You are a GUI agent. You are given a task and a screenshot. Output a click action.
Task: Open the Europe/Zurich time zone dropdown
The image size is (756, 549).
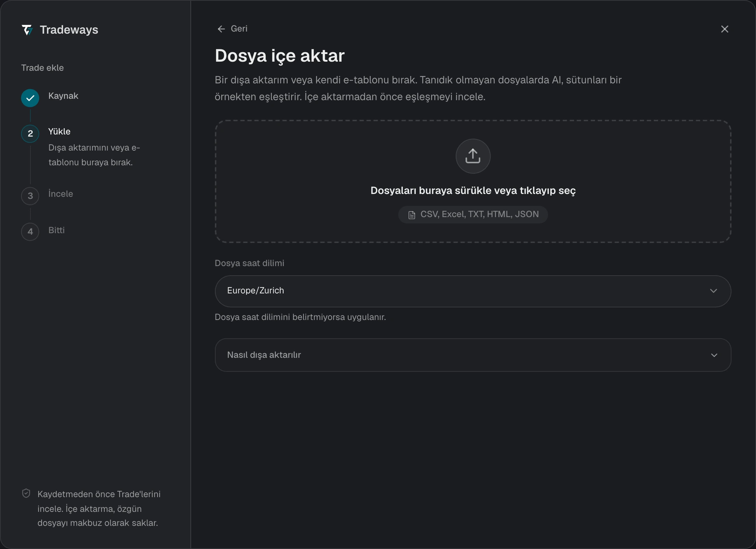click(473, 291)
